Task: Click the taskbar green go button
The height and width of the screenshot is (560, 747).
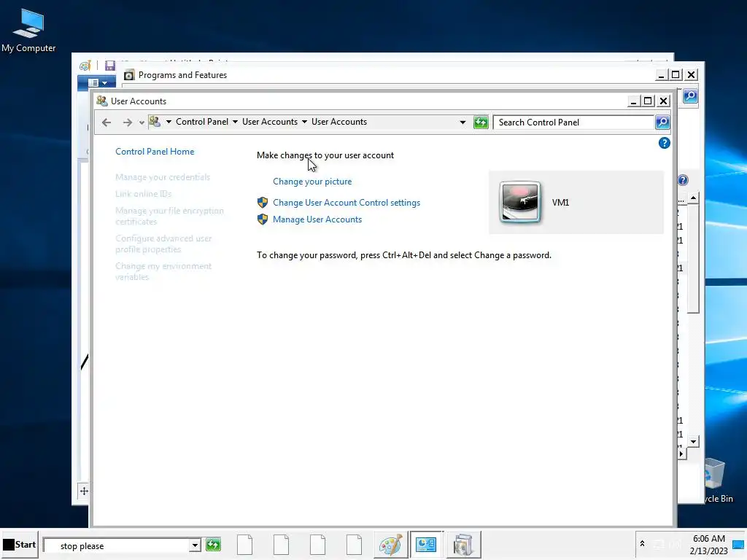Action: 214,545
